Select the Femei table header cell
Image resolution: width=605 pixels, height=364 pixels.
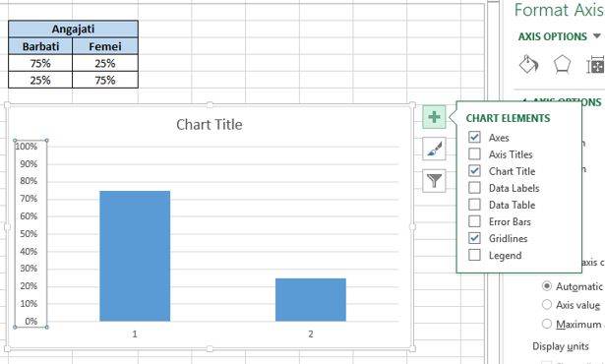click(105, 46)
